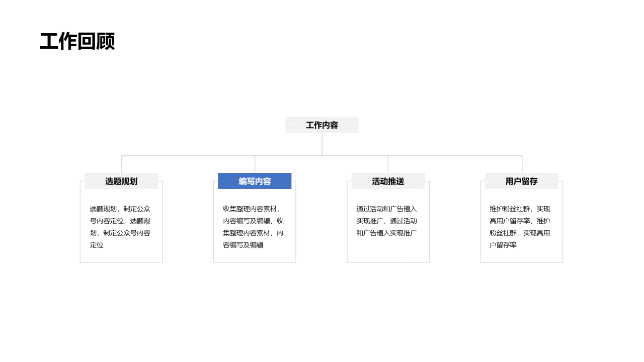Select the 工作内容 header box
The width and height of the screenshot is (644, 362).
[321, 124]
